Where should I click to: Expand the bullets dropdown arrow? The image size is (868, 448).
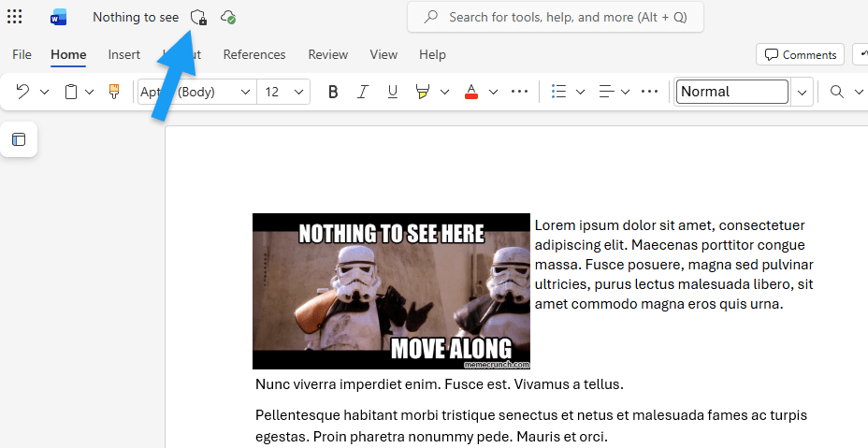(x=580, y=92)
